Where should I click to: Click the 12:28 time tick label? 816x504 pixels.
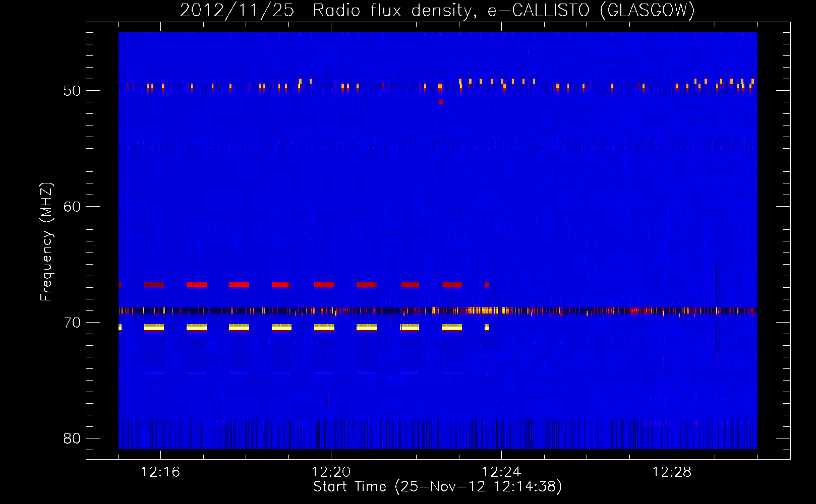tap(672, 472)
